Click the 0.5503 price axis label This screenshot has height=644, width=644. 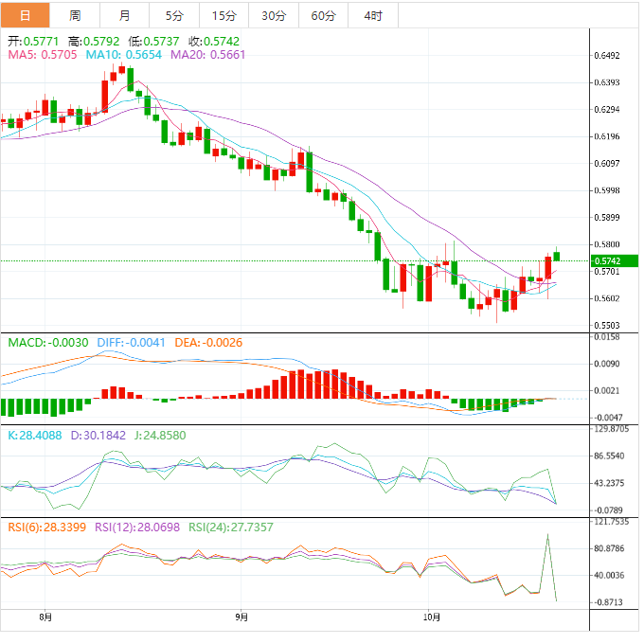click(x=607, y=326)
